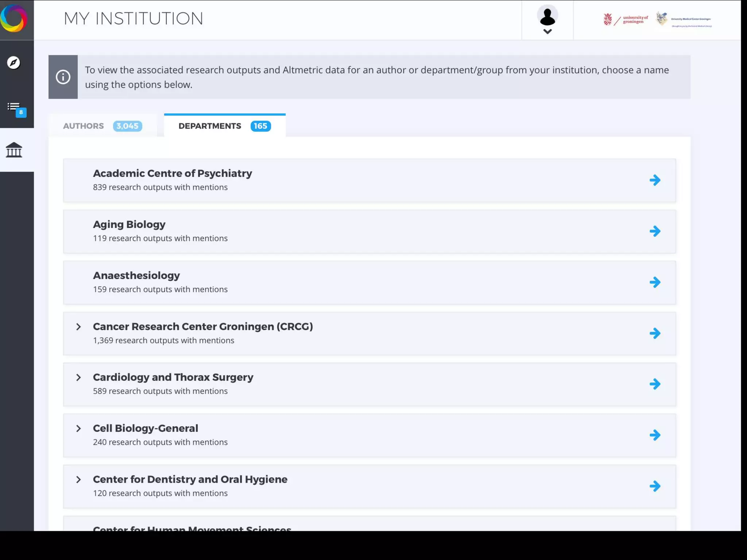Open Aging Biology department title
The height and width of the screenshot is (560, 747).
129,225
